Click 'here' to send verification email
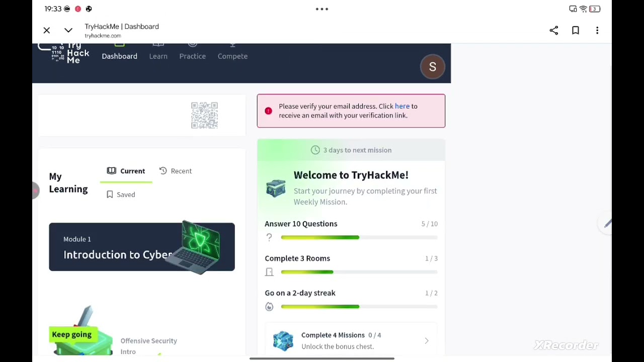The height and width of the screenshot is (362, 644). pos(402,106)
